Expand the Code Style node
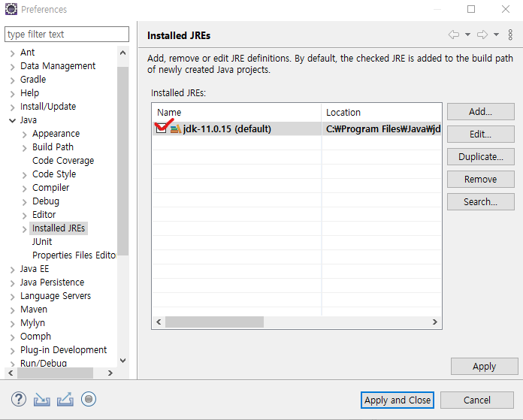 [x=24, y=175]
